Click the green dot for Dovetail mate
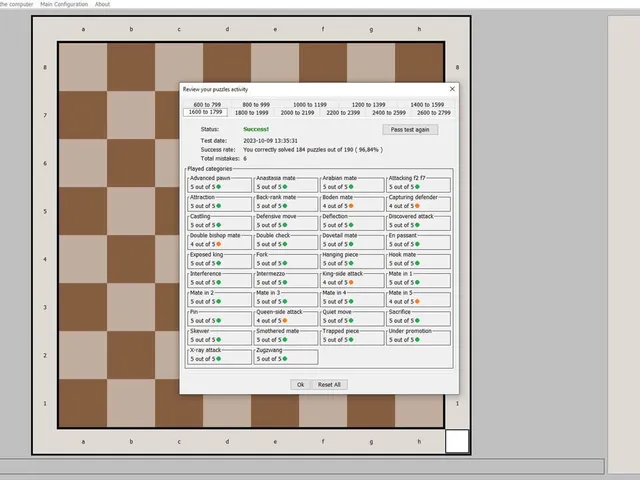The height and width of the screenshot is (480, 640). [x=351, y=244]
